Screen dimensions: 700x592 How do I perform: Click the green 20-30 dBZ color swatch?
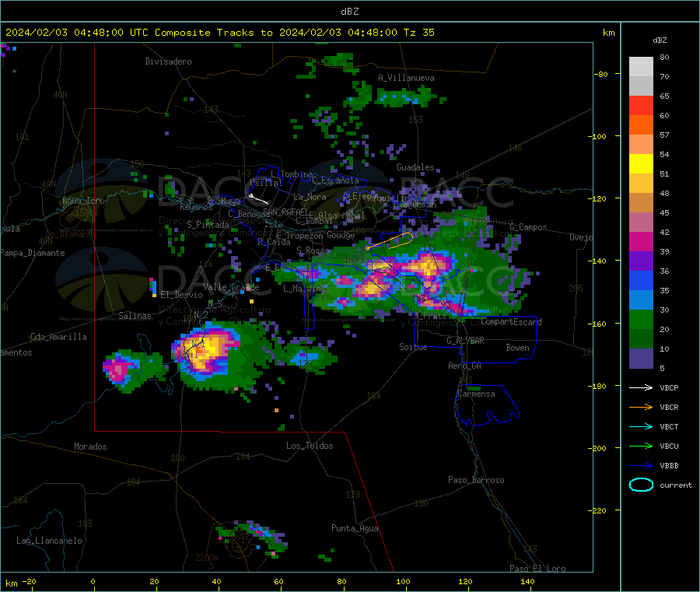coord(641,319)
